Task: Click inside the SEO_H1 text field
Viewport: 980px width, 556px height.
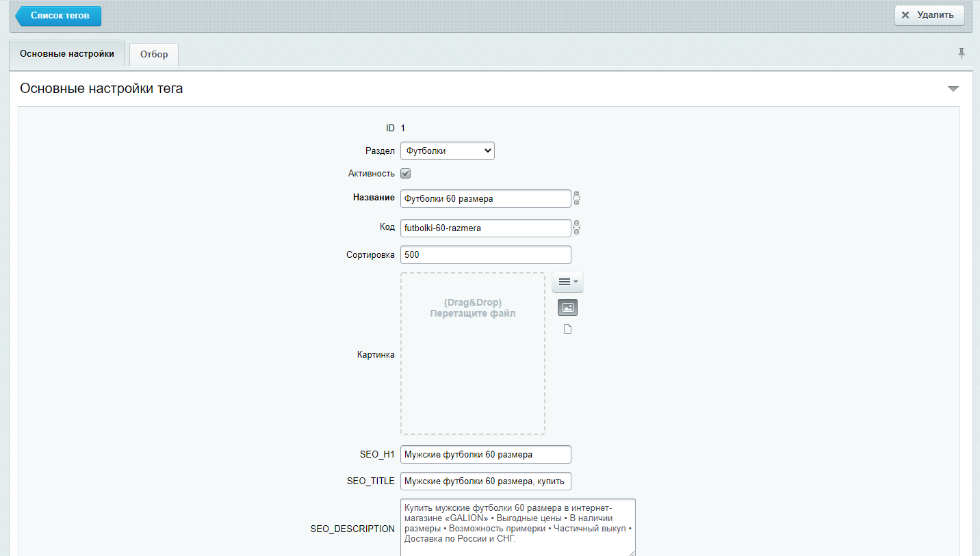Action: 485,455
